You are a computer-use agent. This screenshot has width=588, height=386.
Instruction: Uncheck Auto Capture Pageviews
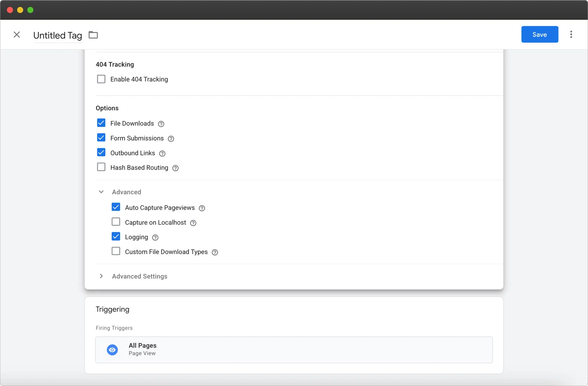tap(116, 207)
